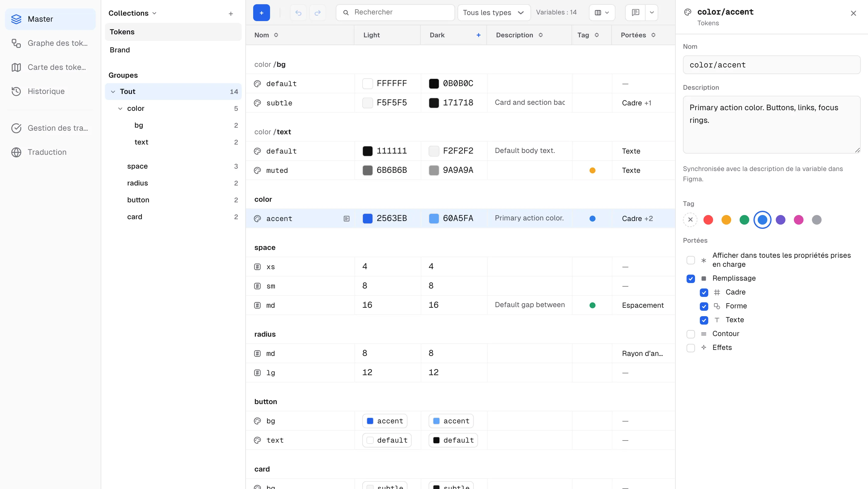Select the radius group in the tree

click(x=173, y=183)
